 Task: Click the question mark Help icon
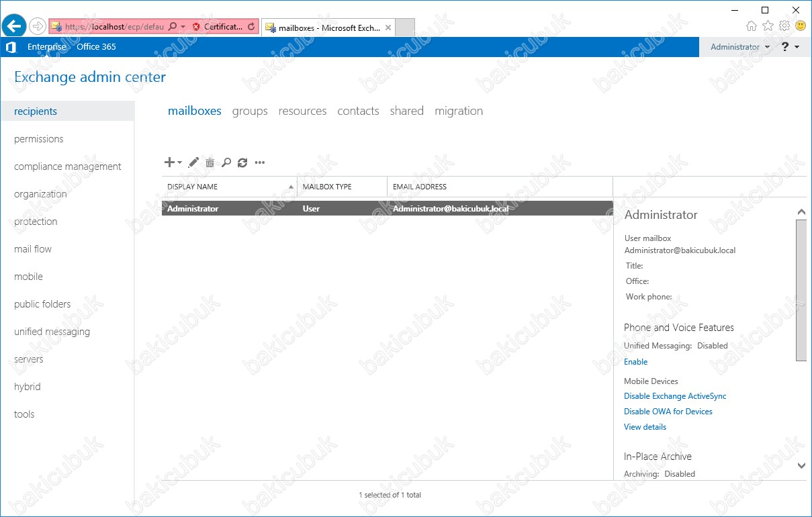click(x=784, y=47)
